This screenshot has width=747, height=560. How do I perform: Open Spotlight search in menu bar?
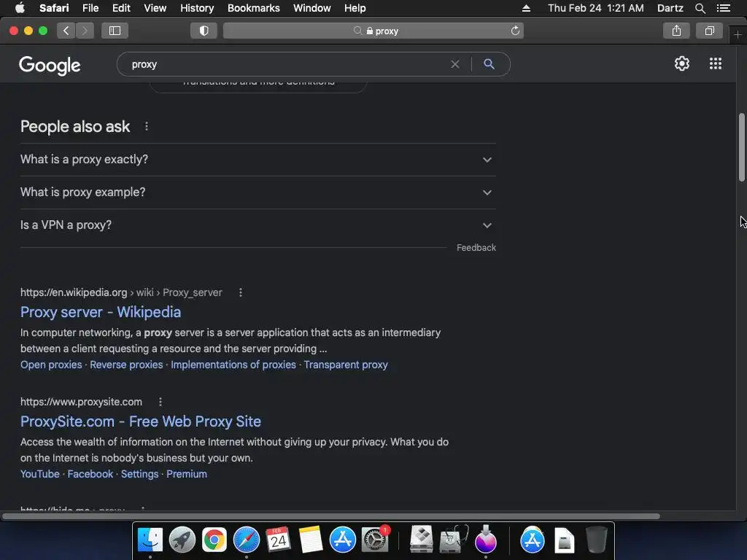700,8
